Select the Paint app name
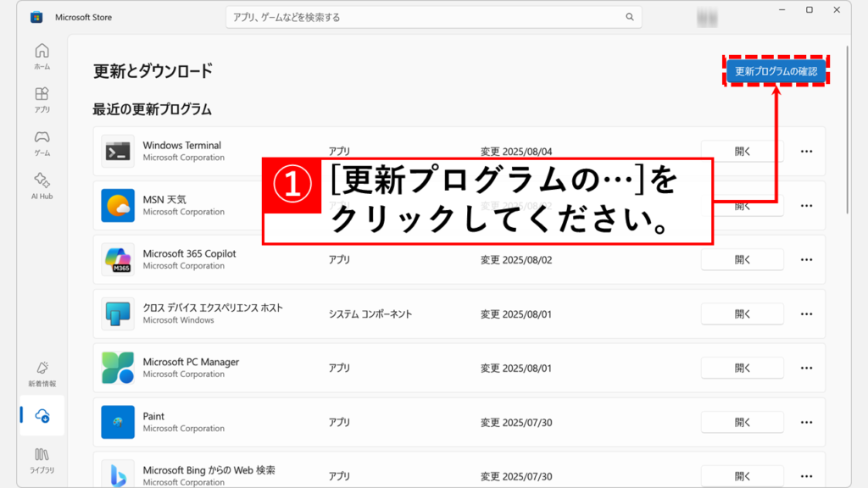 153,416
